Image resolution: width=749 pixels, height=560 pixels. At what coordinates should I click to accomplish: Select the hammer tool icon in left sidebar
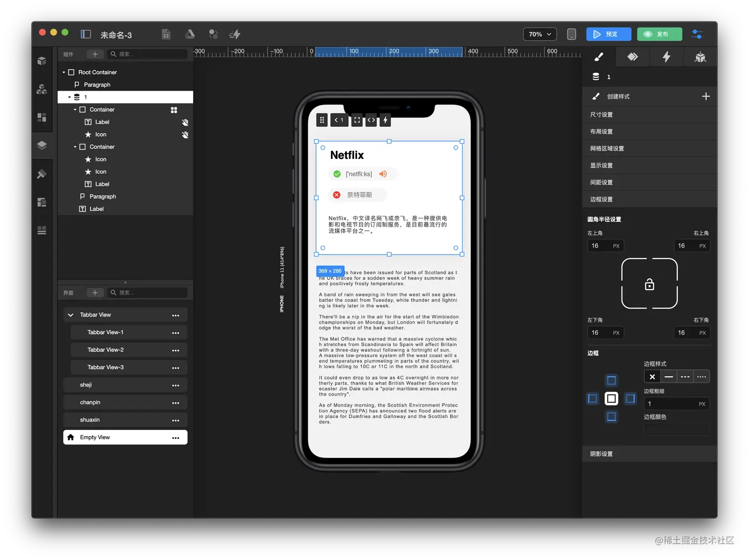click(x=42, y=174)
